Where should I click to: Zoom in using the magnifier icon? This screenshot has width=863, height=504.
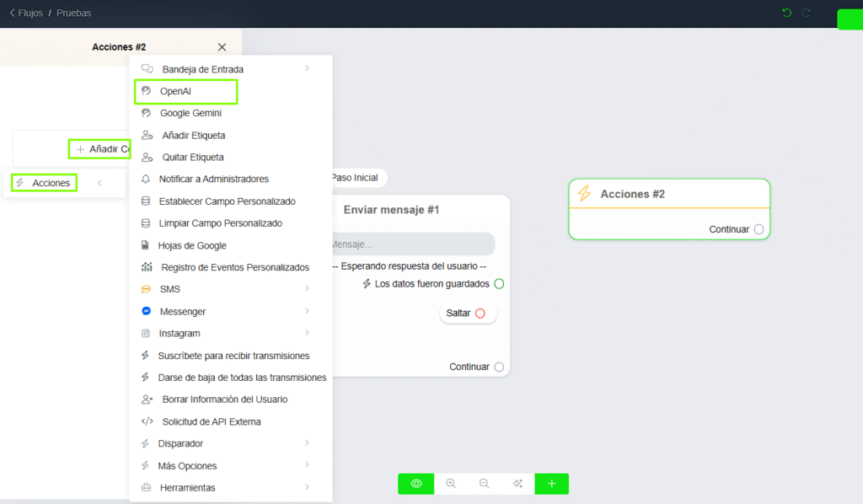pyautogui.click(x=451, y=483)
